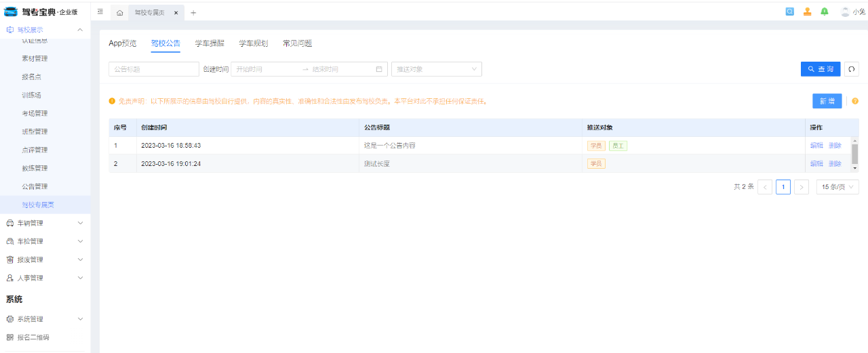Click 编辑 for the 测试长度 row
This screenshot has height=353, width=868.
pos(816,164)
